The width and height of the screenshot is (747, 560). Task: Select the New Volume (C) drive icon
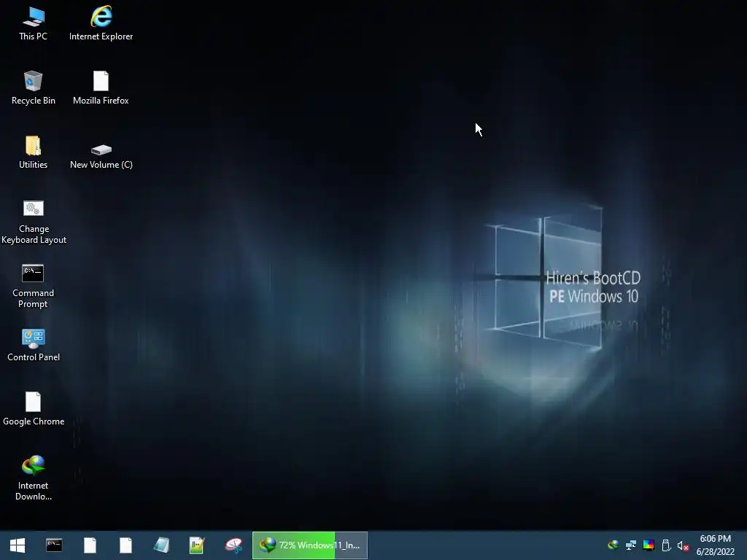[101, 156]
